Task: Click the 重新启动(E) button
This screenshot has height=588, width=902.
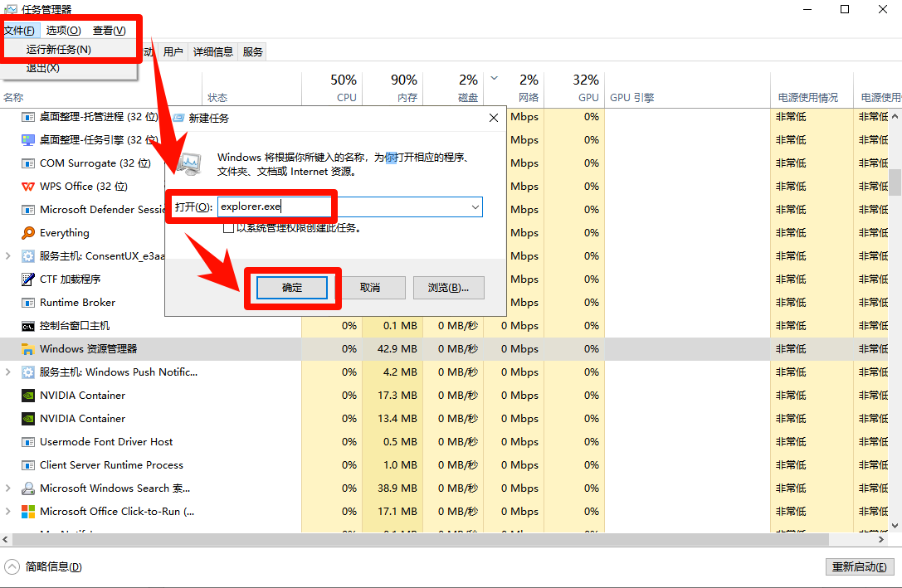Action: point(860,567)
